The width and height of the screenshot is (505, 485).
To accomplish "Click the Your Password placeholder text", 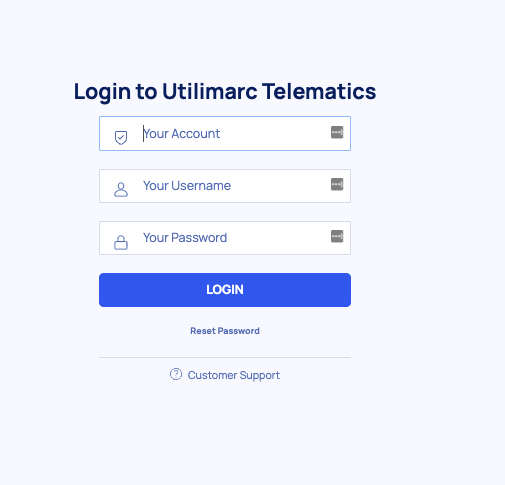I will pos(185,238).
